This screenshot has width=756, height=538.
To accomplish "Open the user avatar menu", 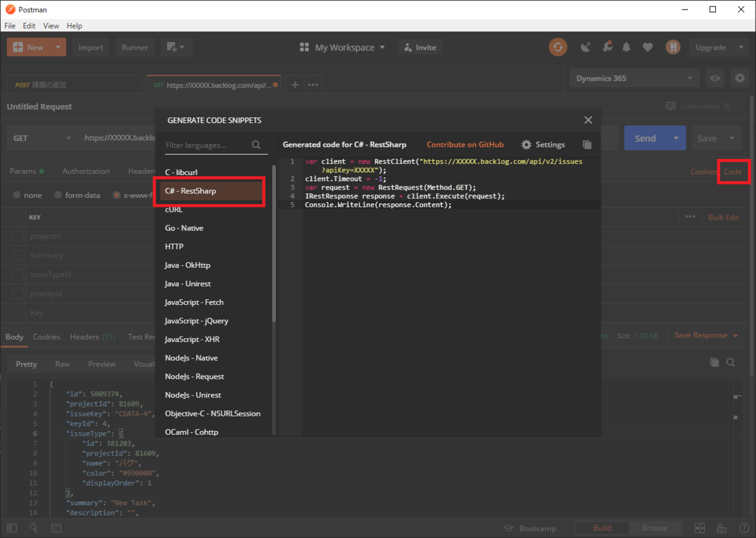I will click(673, 47).
